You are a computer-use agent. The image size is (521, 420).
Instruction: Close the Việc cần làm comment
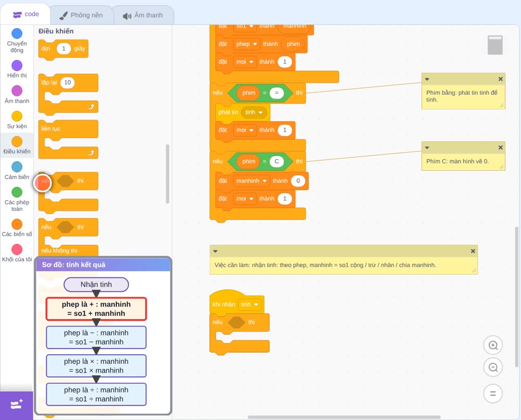coord(473,251)
